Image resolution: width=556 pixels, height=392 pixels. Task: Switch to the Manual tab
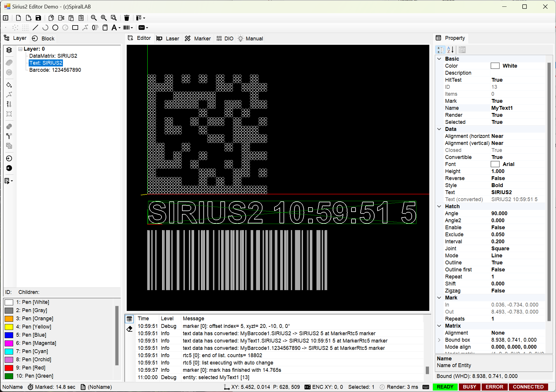(250, 39)
